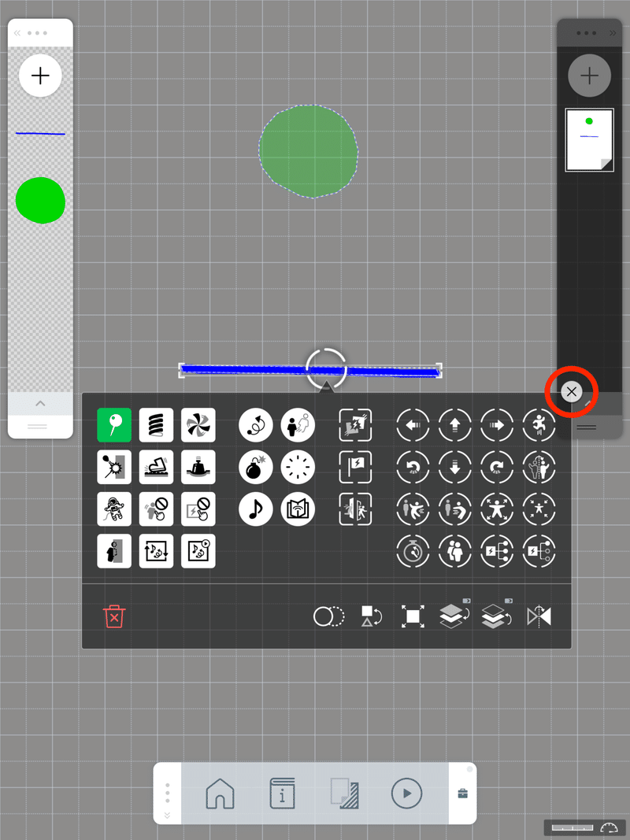Open the toolbox briefcase icon
Viewport: 630px width, 840px height.
tap(463, 794)
